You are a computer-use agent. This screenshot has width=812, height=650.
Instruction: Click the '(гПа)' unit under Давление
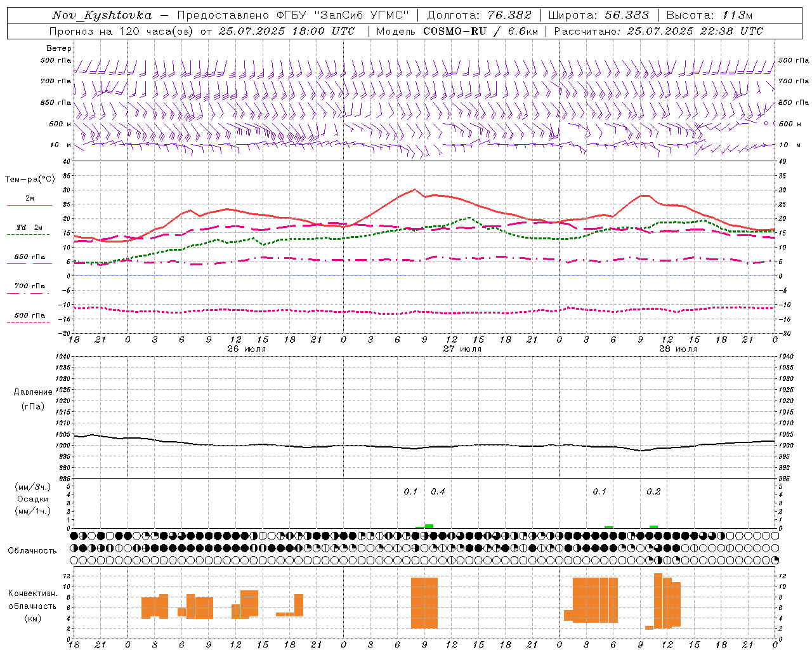33,406
